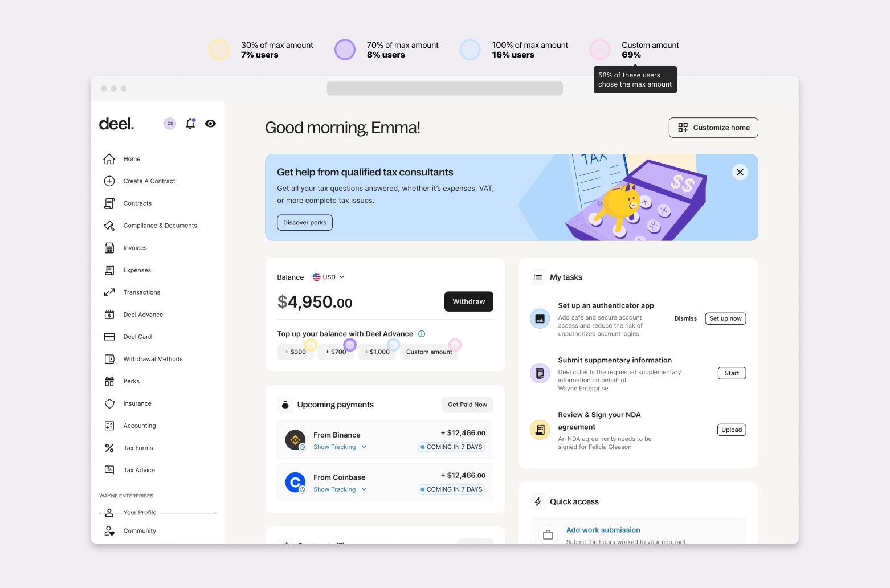Open Transactions in the sidebar menu
This screenshot has height=588, width=890.
[x=141, y=292]
